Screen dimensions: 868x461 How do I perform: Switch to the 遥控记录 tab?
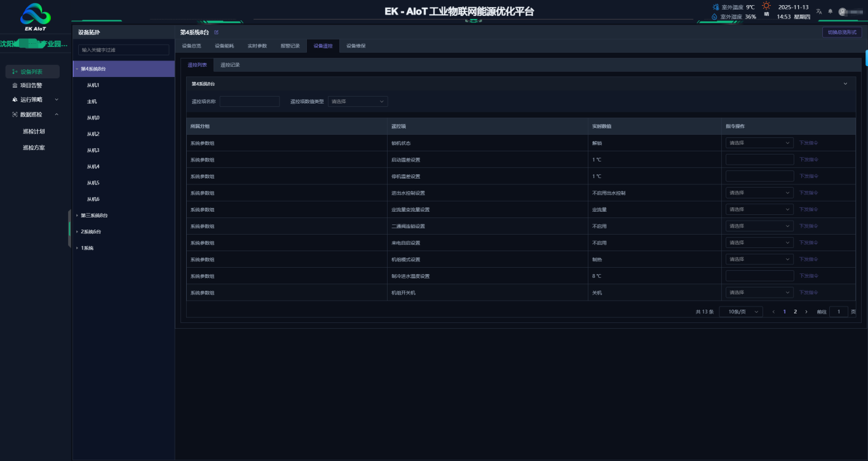pyautogui.click(x=230, y=65)
